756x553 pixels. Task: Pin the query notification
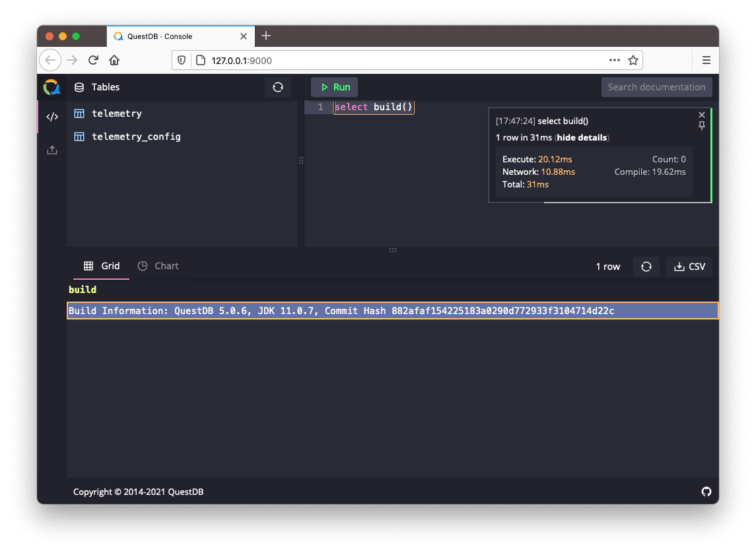(702, 126)
